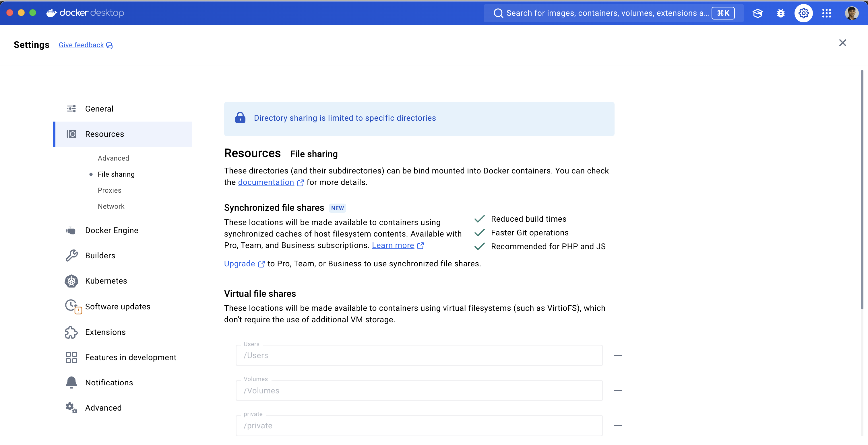Click the Settings gear icon in header
The image size is (868, 445).
[803, 13]
